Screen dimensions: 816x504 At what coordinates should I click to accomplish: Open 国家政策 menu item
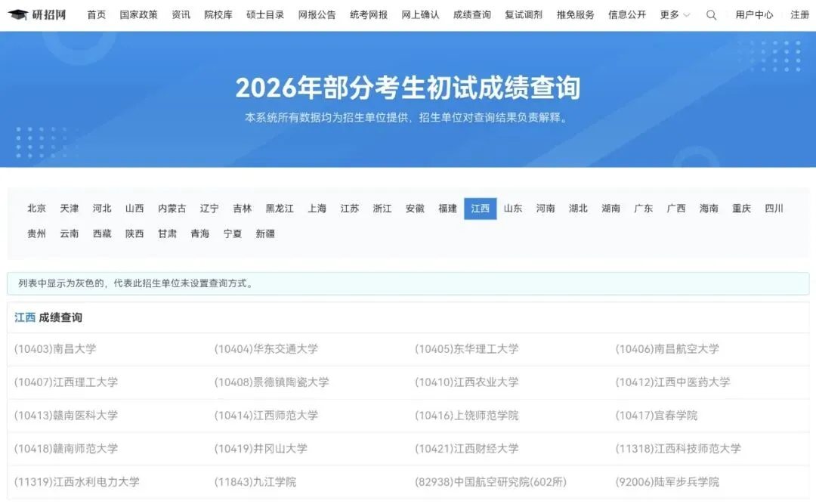(138, 14)
